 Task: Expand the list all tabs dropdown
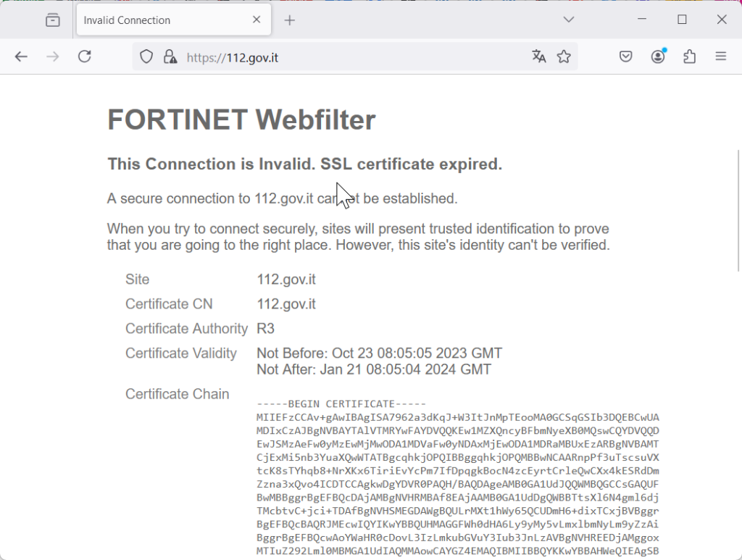click(569, 20)
